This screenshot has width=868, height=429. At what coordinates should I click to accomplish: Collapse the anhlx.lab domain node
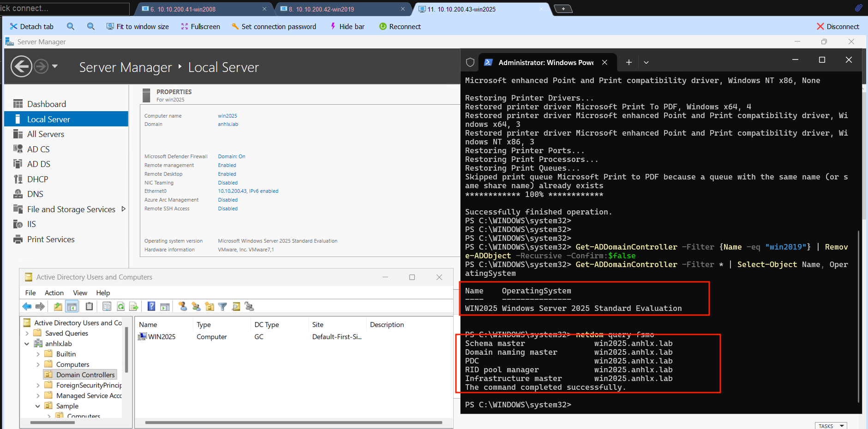click(x=27, y=344)
